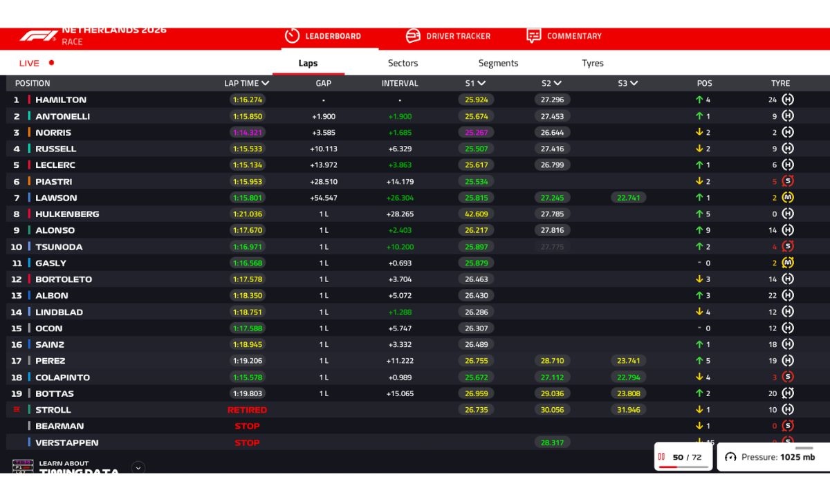Click the NETHERLANDS 2026 race title
Image resolution: width=830 pixels, height=504 pixels.
tap(114, 30)
